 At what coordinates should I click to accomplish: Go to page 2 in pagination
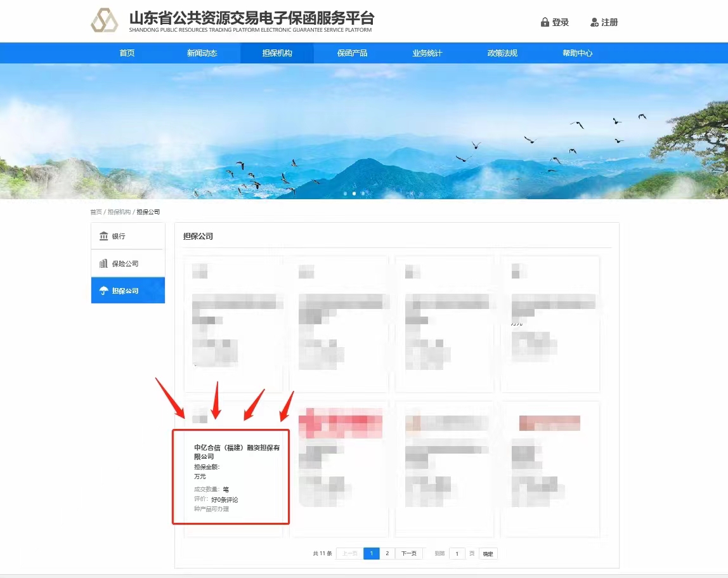point(387,553)
